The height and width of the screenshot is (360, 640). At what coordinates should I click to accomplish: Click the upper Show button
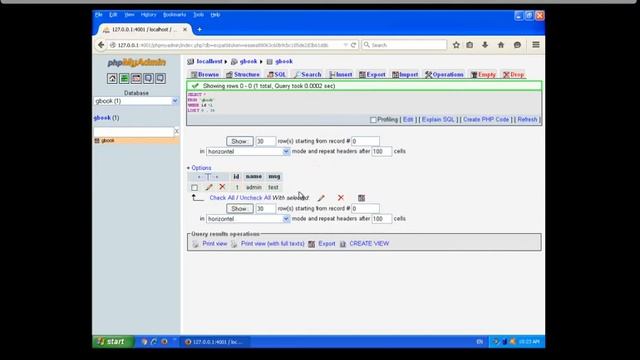(x=240, y=141)
